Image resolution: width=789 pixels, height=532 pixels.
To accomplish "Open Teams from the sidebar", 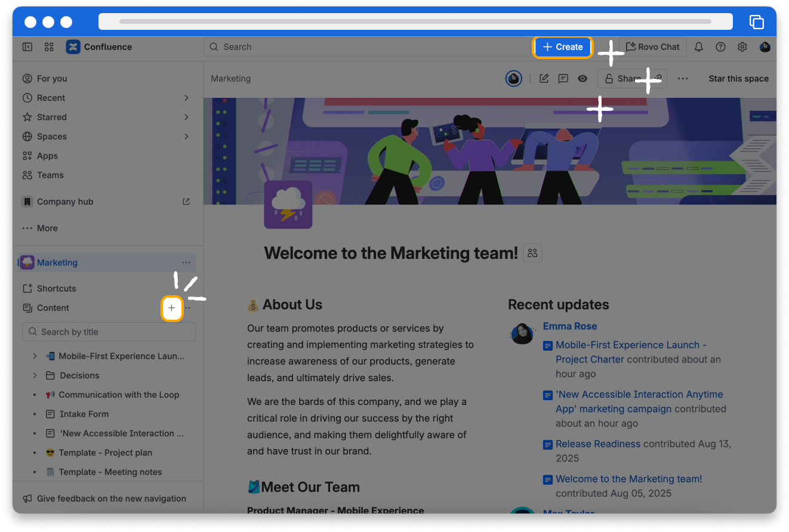I will (50, 175).
